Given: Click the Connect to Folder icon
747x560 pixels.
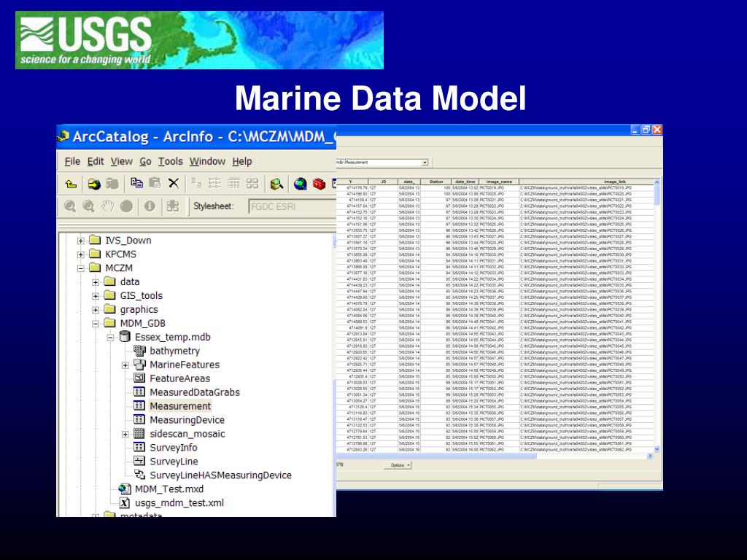Looking at the screenshot, I should pyautogui.click(x=94, y=184).
